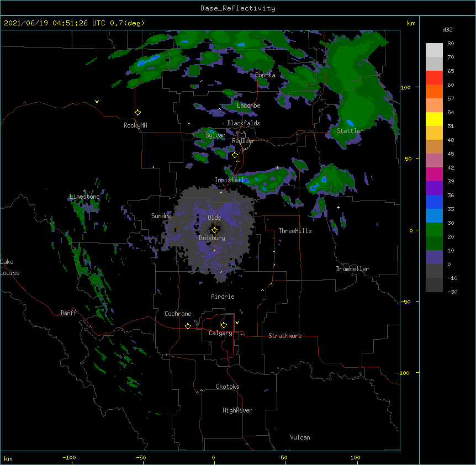The width and height of the screenshot is (476, 465).
Task: Click the 100 tick on the bottom axis
Action: pyautogui.click(x=355, y=457)
